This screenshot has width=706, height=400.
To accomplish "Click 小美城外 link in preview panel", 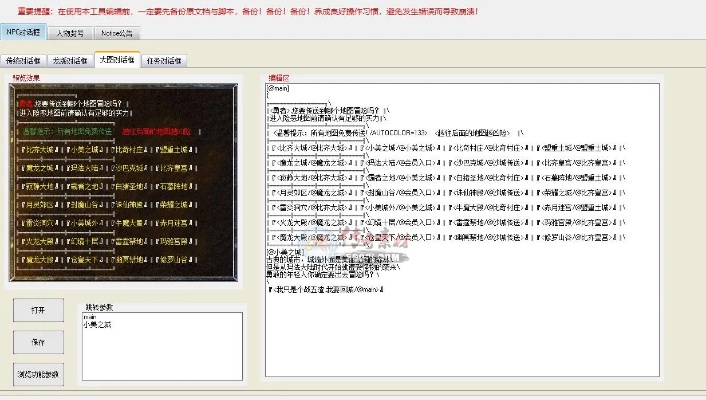I will pos(85,223).
